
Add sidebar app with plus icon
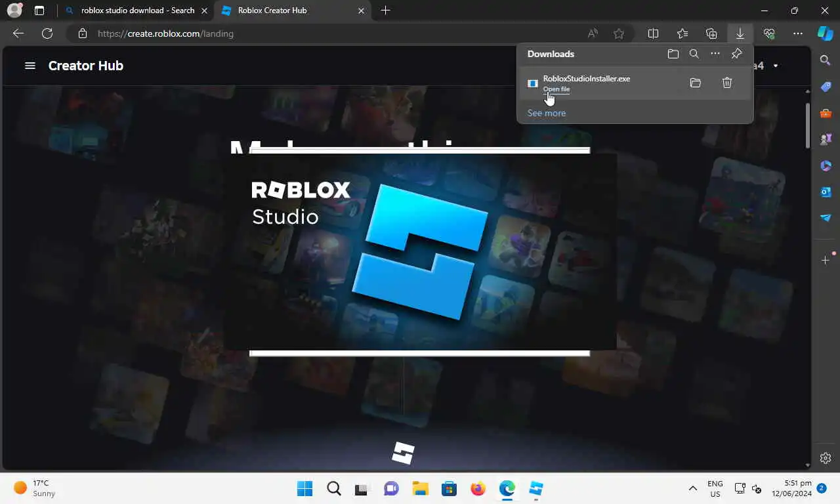coord(826,261)
